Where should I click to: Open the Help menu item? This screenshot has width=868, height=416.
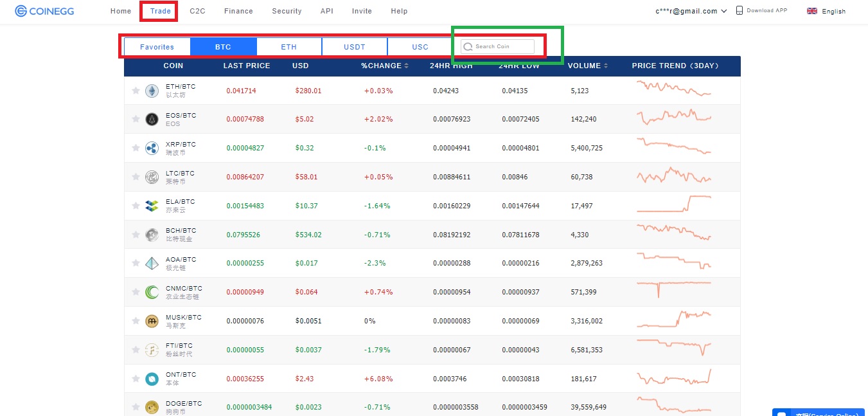399,11
